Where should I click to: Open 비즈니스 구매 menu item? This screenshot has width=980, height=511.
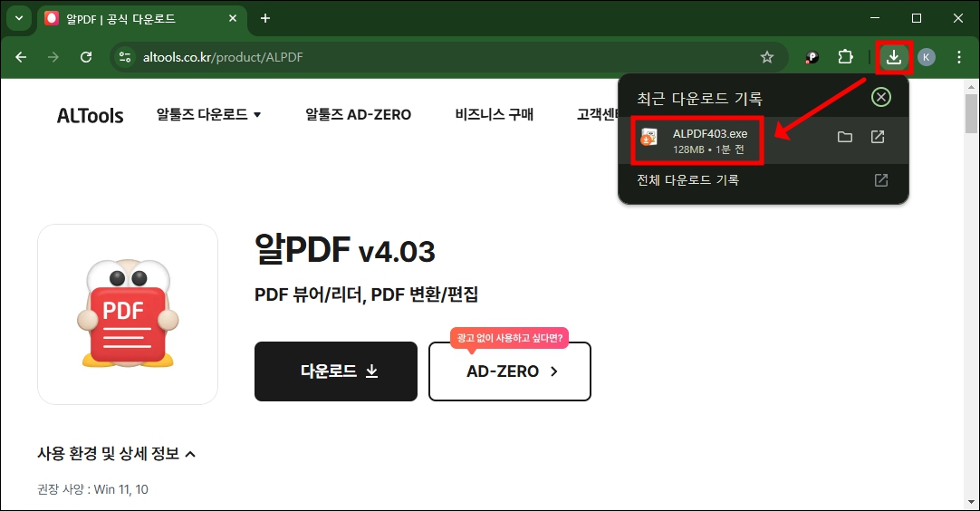pos(494,114)
